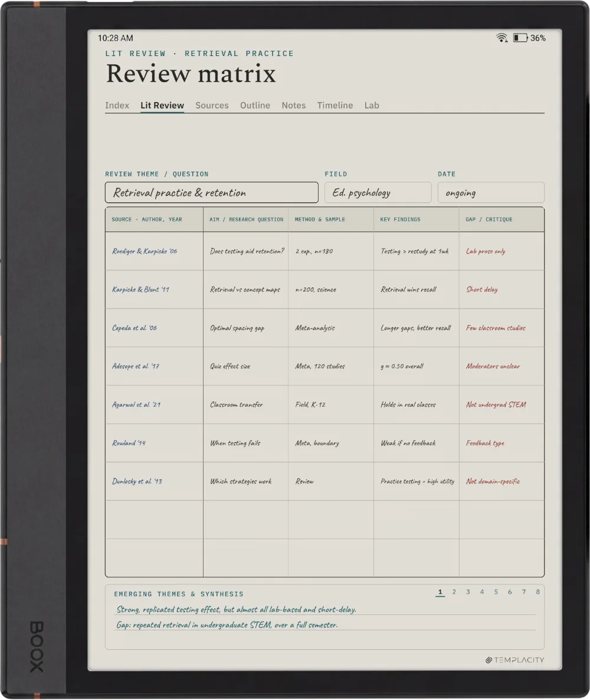
Task: Jump to page 7
Action: (x=524, y=592)
